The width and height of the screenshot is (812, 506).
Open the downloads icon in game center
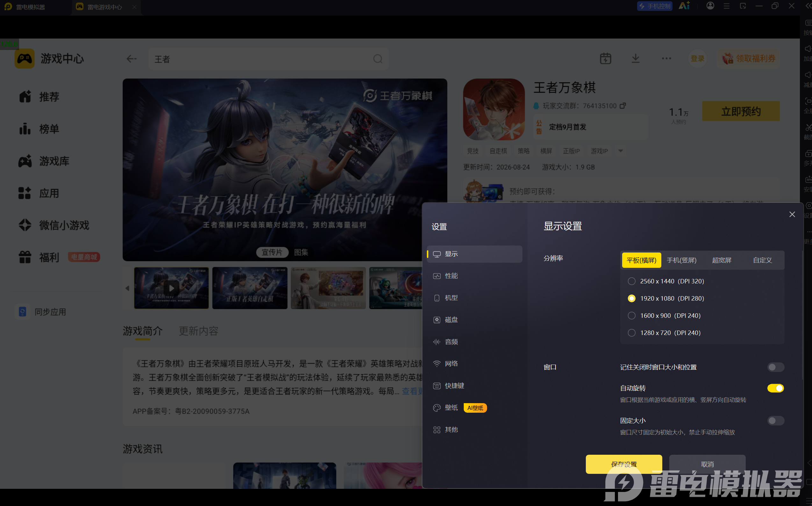635,59
